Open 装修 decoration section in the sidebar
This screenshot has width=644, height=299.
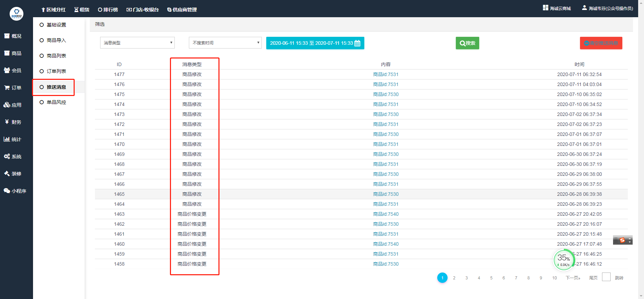coord(13,174)
